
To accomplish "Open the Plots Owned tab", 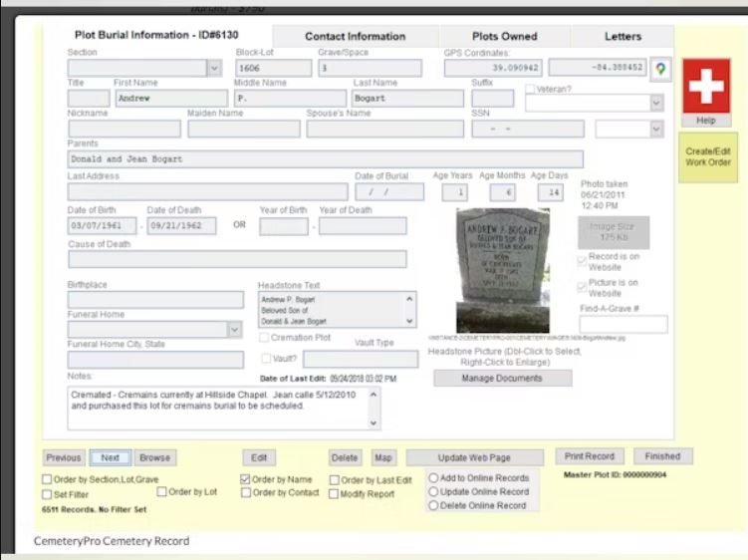I will tap(504, 36).
